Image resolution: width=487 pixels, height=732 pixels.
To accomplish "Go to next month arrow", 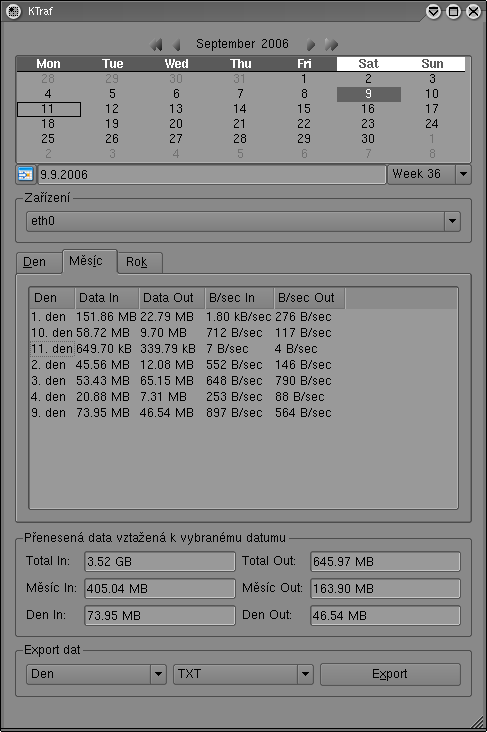I will (311, 44).
